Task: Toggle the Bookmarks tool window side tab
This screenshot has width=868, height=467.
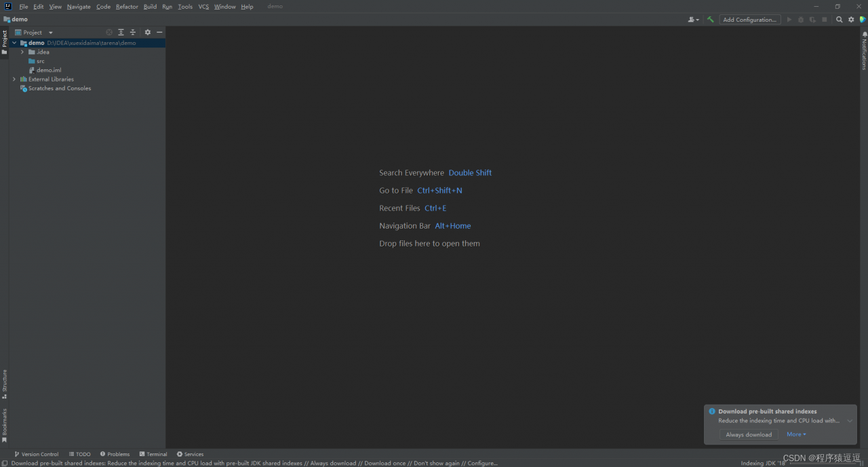Action: pyautogui.click(x=4, y=425)
